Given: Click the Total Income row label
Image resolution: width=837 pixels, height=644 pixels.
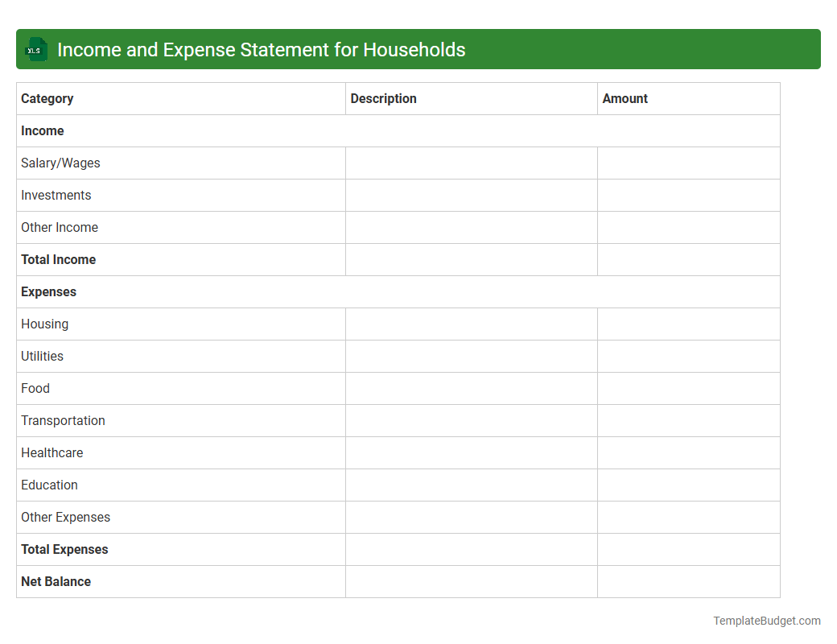Looking at the screenshot, I should pyautogui.click(x=58, y=259).
